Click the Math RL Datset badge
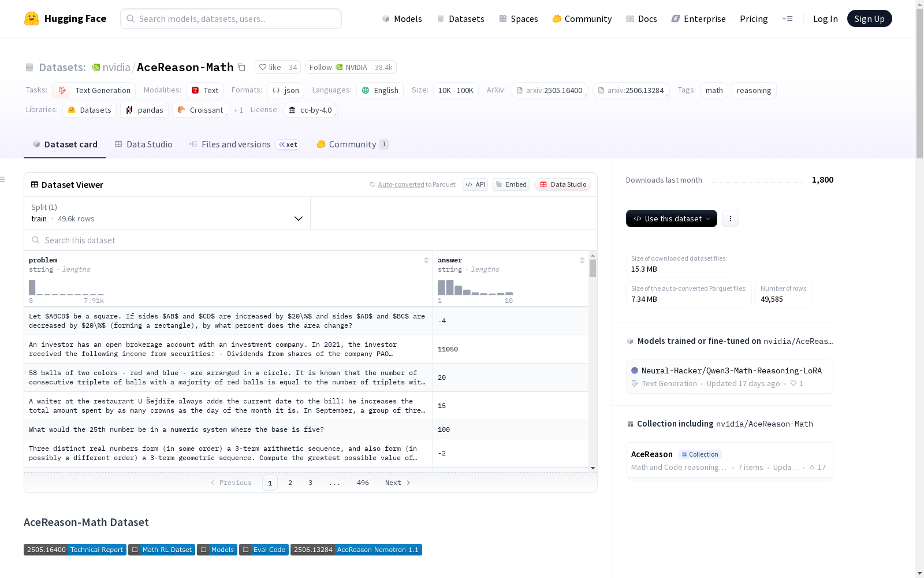 [162, 550]
